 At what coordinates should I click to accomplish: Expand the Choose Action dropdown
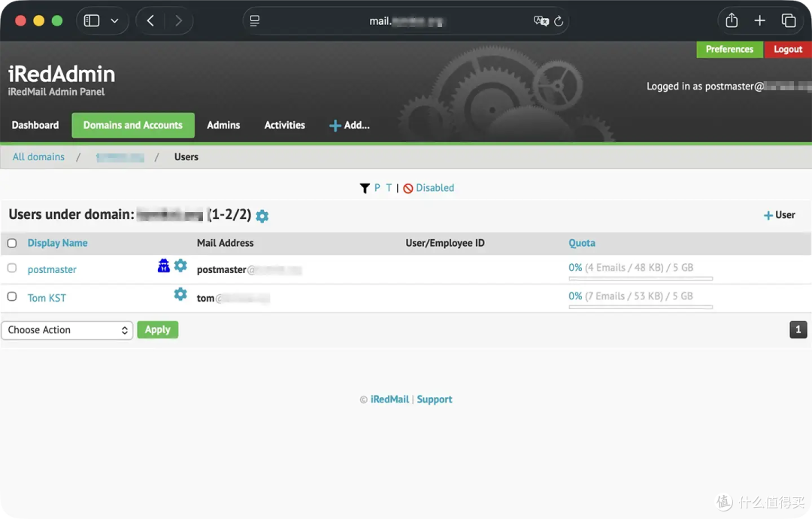coord(68,330)
